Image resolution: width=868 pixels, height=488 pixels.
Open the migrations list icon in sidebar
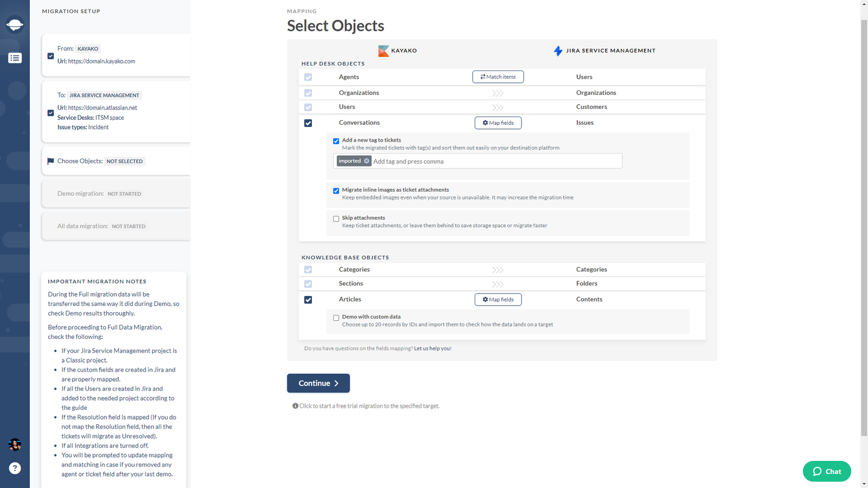pos(15,58)
